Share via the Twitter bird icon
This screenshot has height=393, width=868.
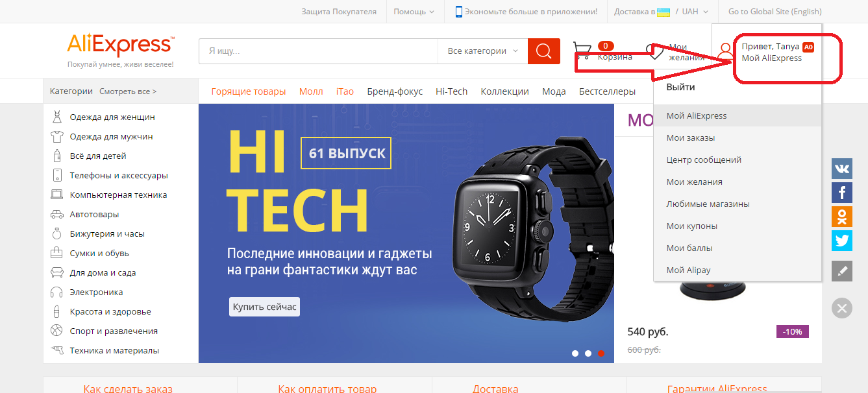[x=842, y=241]
